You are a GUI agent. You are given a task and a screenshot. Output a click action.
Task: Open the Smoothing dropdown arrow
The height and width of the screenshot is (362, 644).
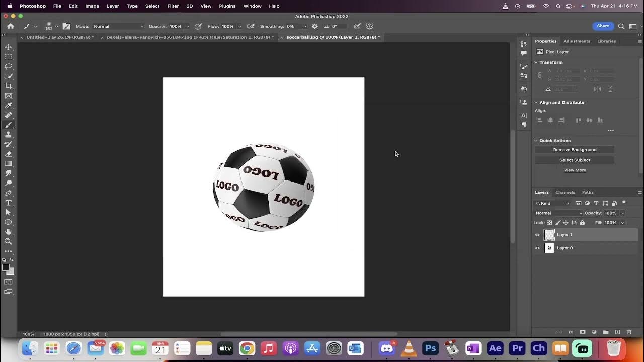(304, 26)
